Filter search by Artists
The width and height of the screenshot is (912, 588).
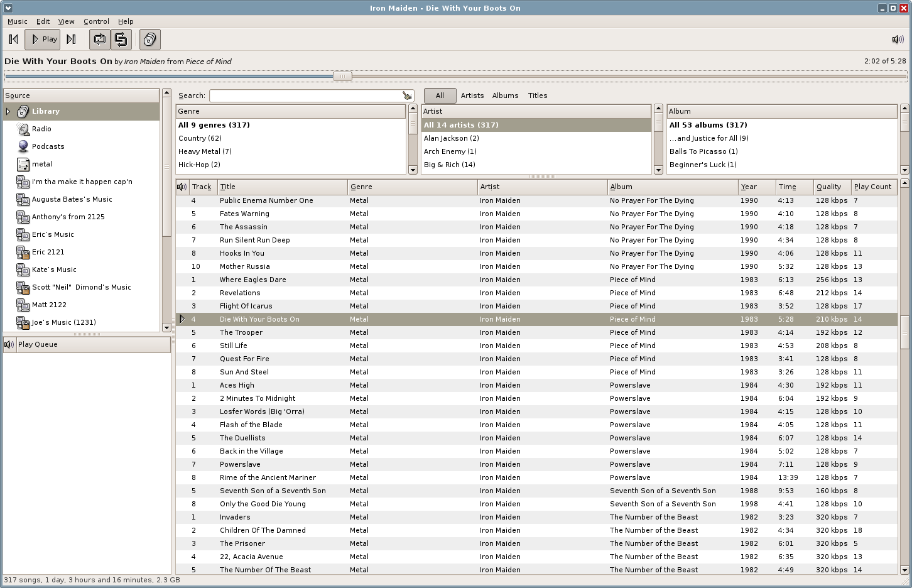(472, 95)
